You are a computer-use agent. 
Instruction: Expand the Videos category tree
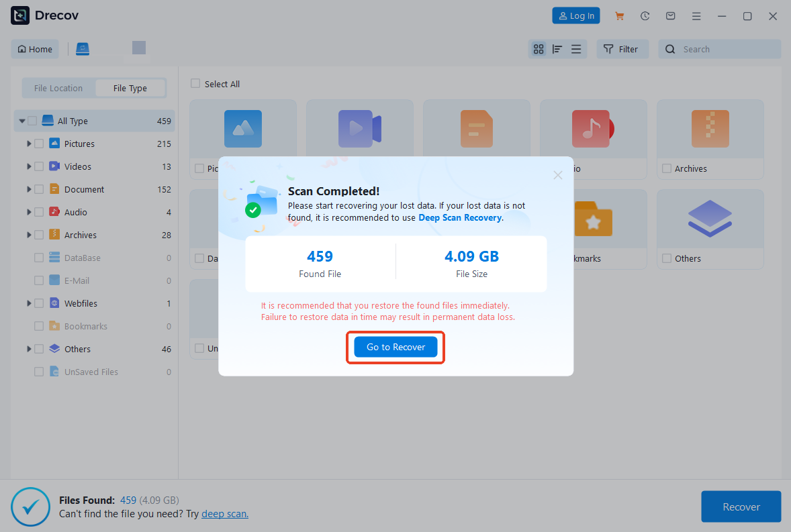pos(28,166)
